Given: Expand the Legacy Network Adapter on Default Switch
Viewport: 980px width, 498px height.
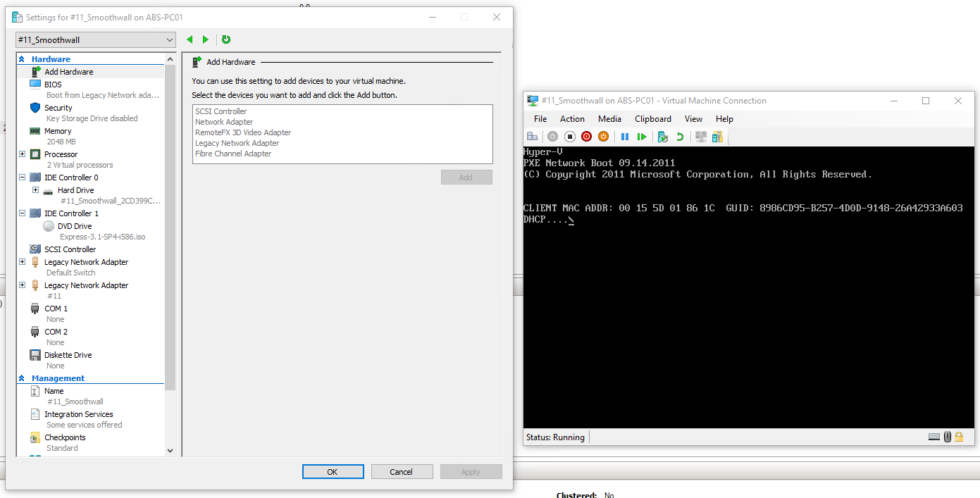Looking at the screenshot, I should click(x=22, y=262).
